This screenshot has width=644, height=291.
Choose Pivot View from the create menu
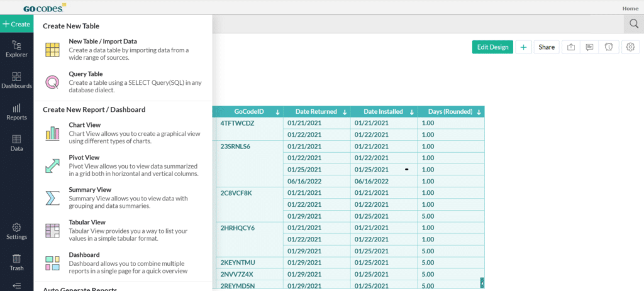84,157
